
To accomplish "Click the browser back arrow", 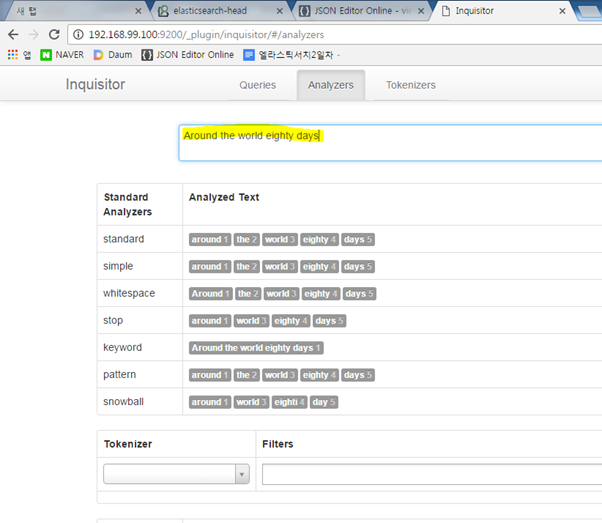I will point(13,33).
